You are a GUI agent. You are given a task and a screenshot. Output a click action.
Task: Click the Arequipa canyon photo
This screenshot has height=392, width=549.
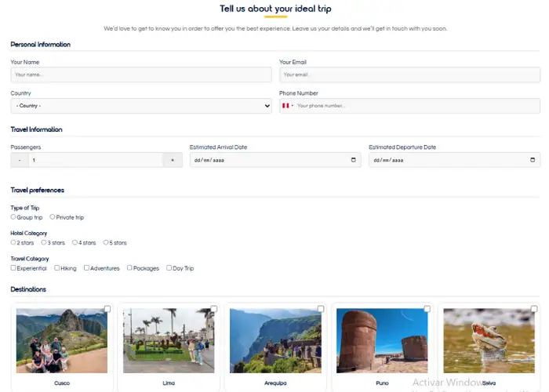[275, 340]
